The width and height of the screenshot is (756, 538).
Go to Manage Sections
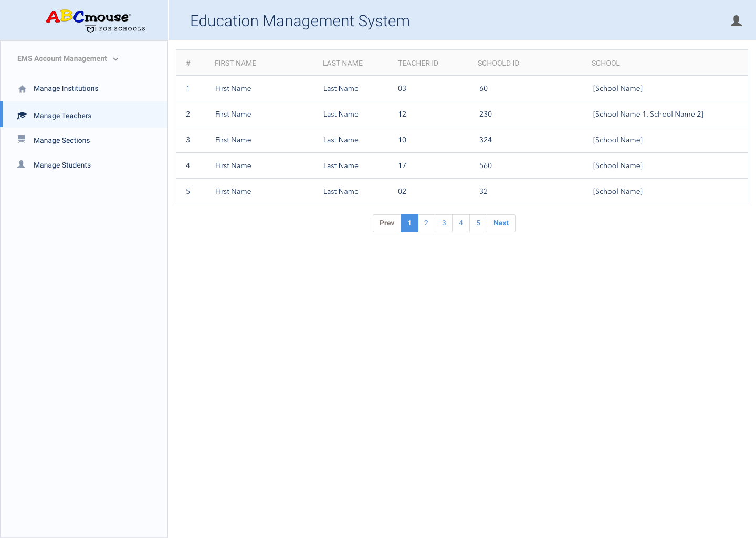tap(61, 140)
